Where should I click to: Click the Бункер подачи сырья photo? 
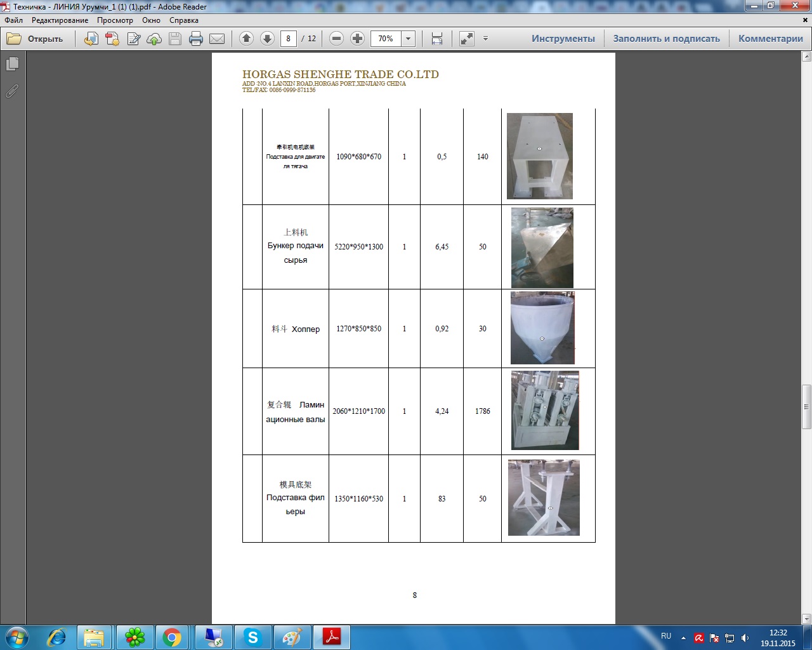(542, 248)
